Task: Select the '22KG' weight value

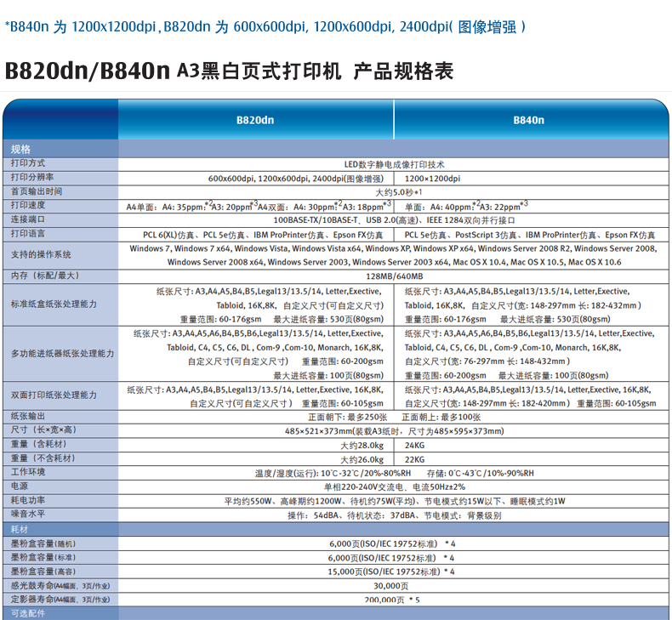Action: (414, 460)
